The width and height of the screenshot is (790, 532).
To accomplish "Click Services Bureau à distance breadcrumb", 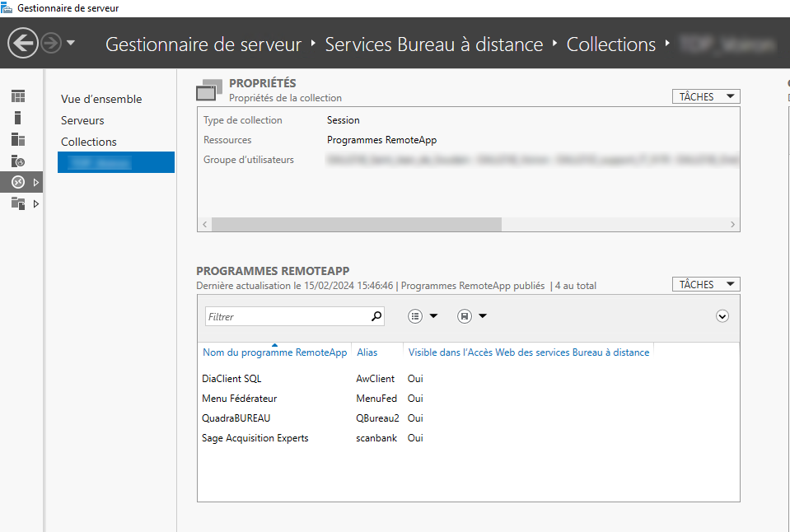I will [x=434, y=44].
